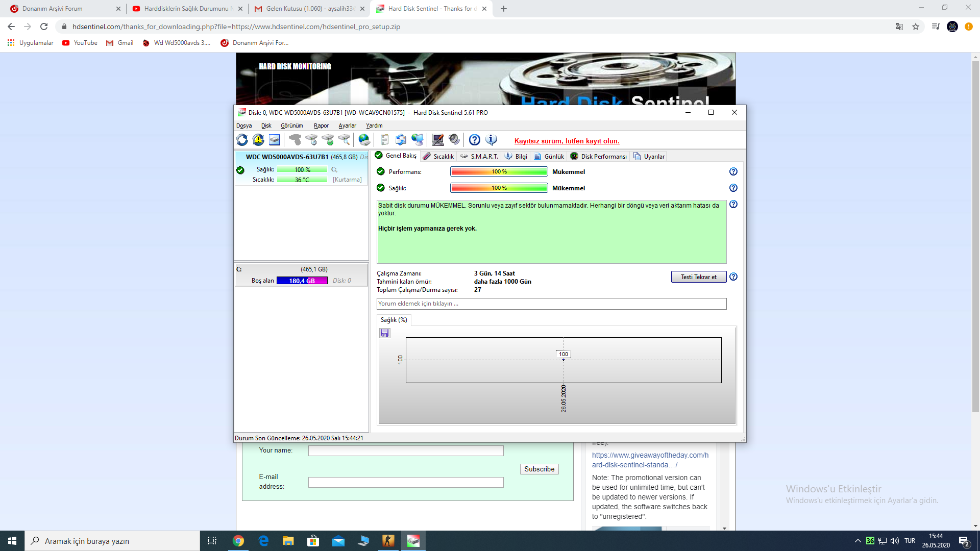The width and height of the screenshot is (980, 551).
Task: Click the speaker sound toolbar icon
Action: (454, 140)
